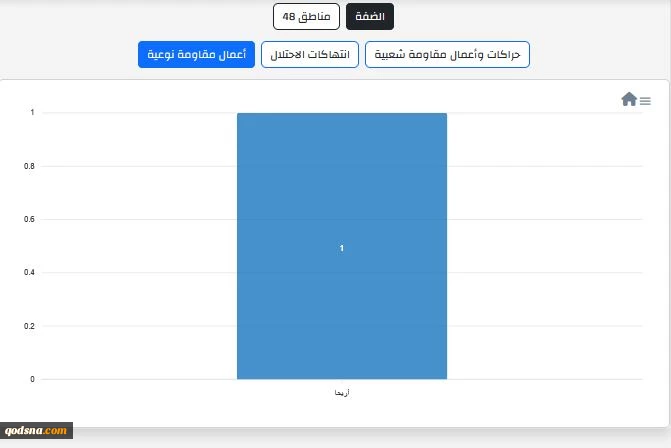Click the y-axis label 0
Image resolution: width=671 pixels, height=448 pixels.
32,379
